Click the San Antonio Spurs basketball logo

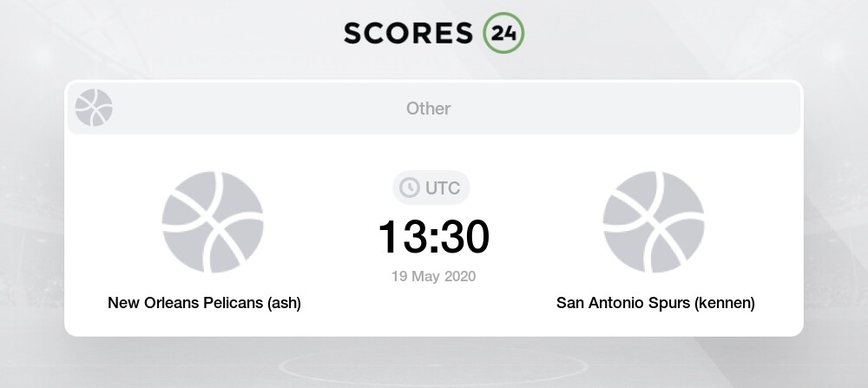click(654, 222)
